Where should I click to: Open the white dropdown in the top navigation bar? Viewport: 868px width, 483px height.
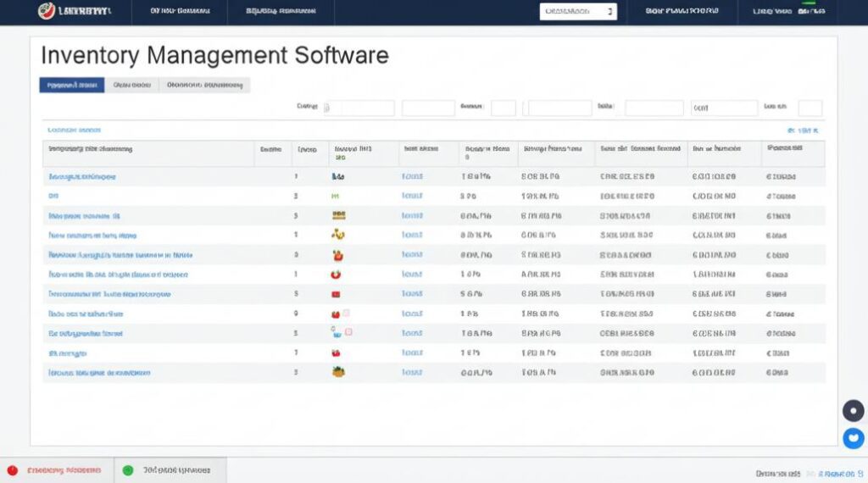pyautogui.click(x=578, y=12)
